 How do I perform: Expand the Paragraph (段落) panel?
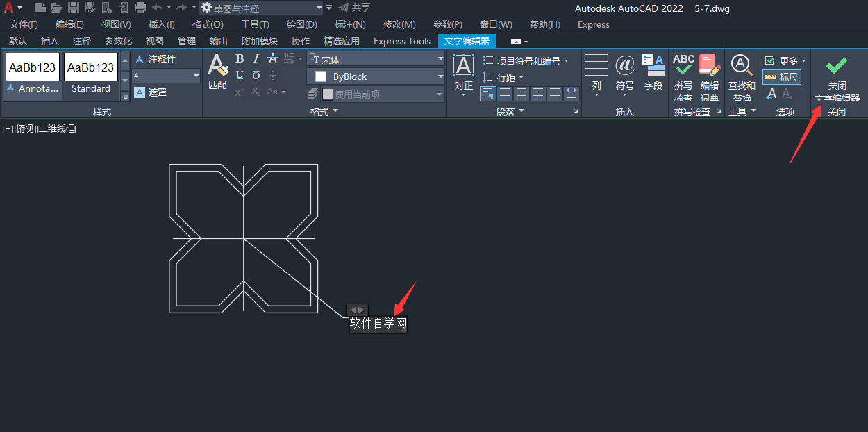coord(510,111)
